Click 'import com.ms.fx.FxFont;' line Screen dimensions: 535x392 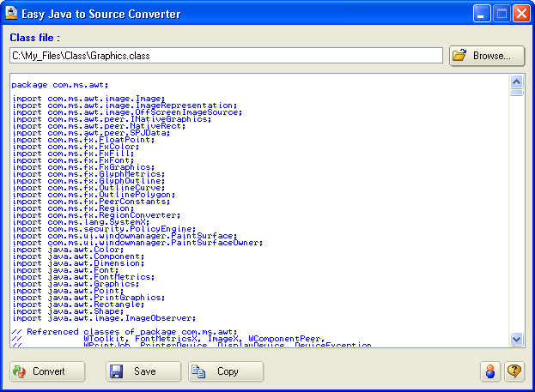[73, 160]
